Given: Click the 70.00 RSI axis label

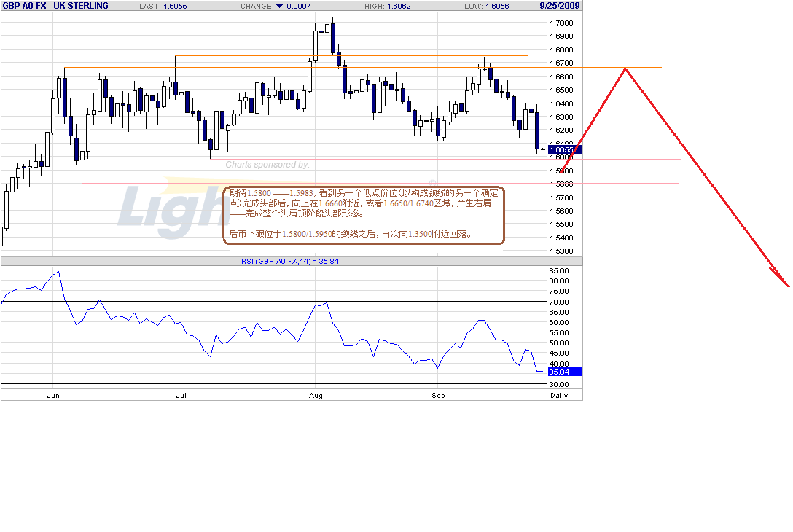Looking at the screenshot, I should [559, 302].
